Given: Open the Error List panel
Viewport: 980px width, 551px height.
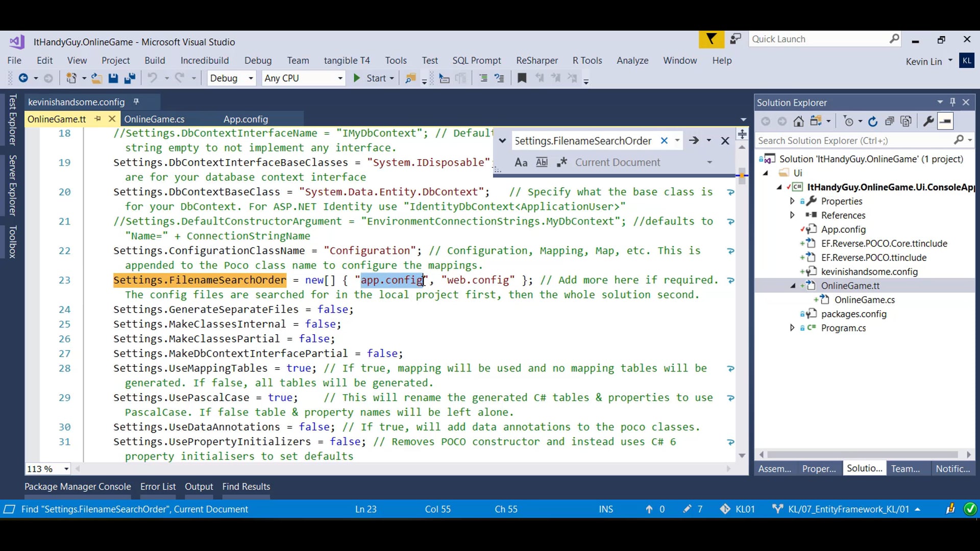Looking at the screenshot, I should tap(158, 486).
